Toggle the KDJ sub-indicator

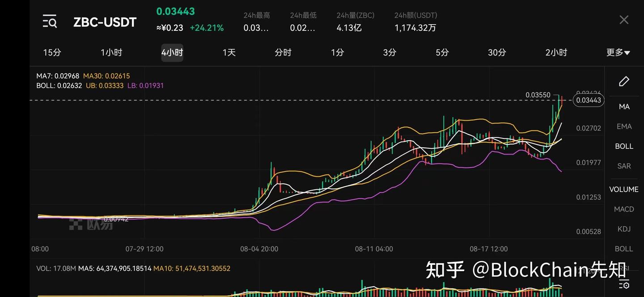point(624,229)
